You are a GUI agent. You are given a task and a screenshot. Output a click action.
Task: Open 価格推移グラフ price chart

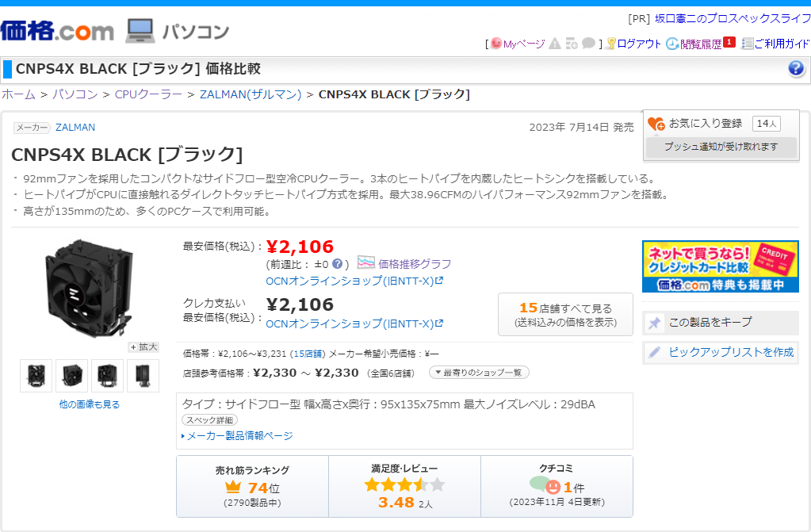point(415,264)
